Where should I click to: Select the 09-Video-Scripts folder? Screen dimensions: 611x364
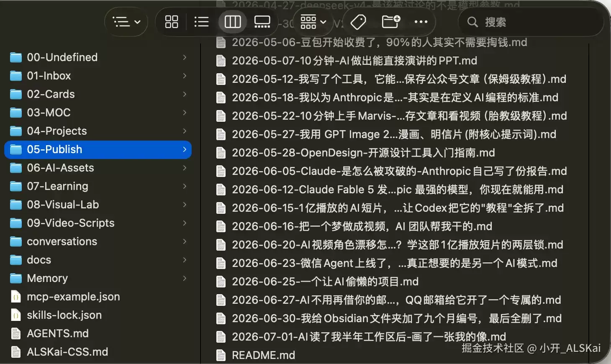[98, 223]
